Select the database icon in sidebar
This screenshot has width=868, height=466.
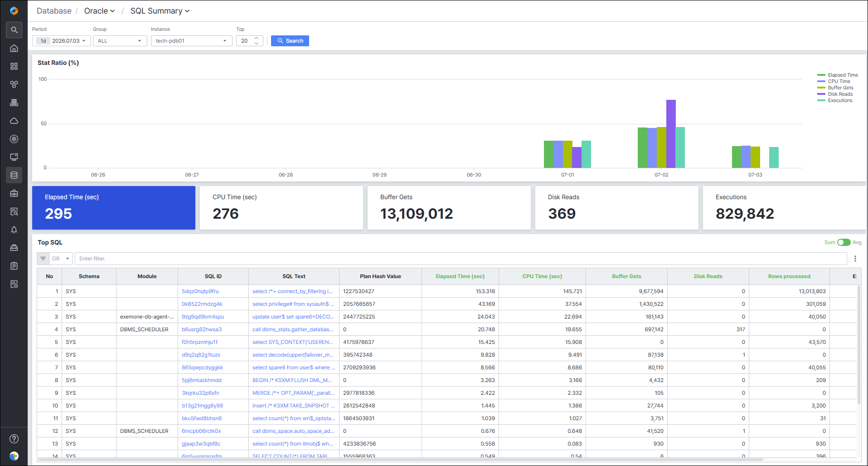[14, 175]
